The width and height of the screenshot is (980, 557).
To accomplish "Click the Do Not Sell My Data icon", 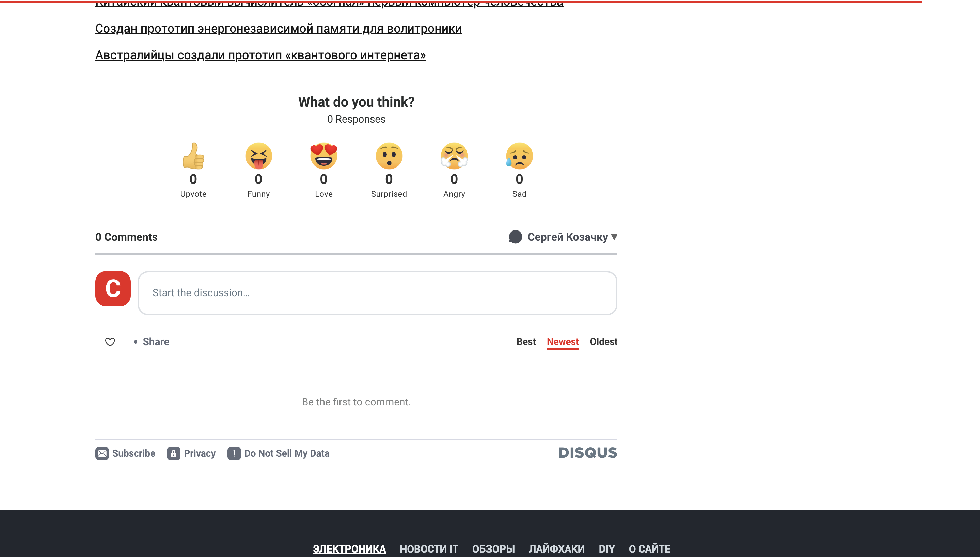I will pyautogui.click(x=234, y=453).
